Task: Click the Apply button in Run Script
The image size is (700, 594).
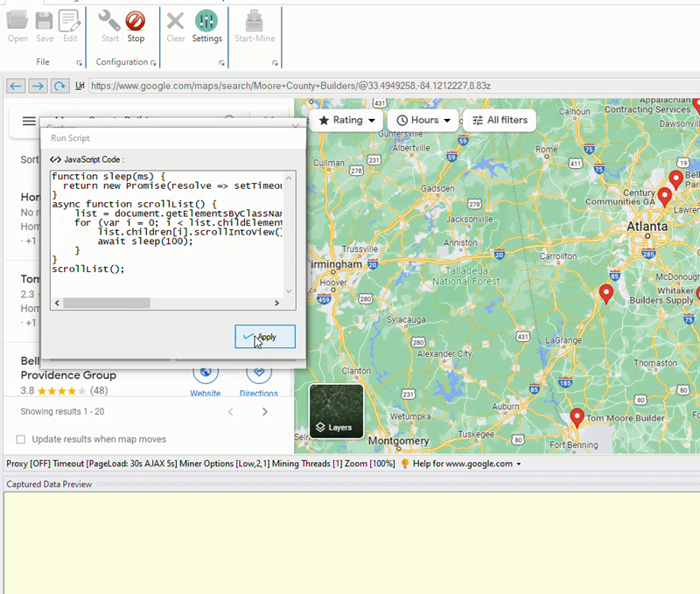Action: (x=265, y=337)
